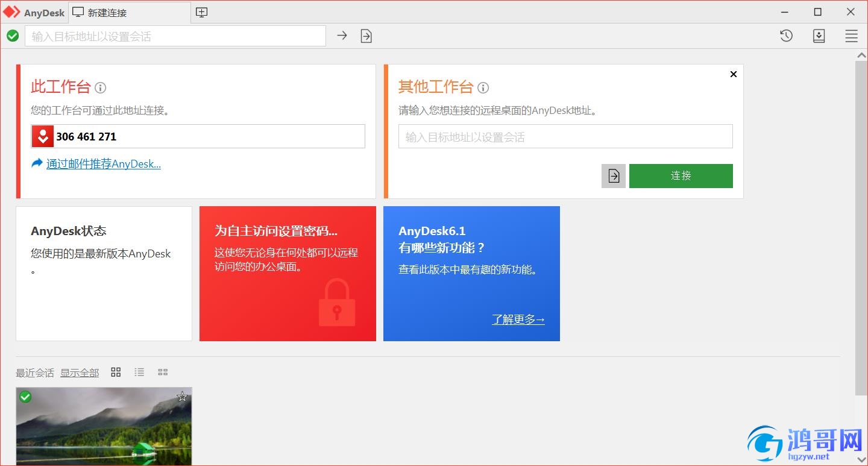Toggle favorite star on recent session thumbnail
The height and width of the screenshot is (466, 868).
click(x=182, y=397)
